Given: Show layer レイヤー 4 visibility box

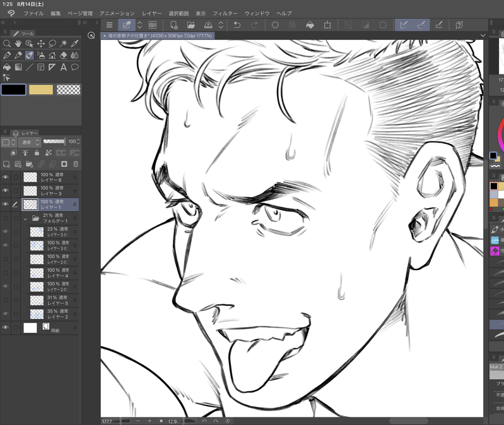Looking at the screenshot, I should (x=6, y=273).
